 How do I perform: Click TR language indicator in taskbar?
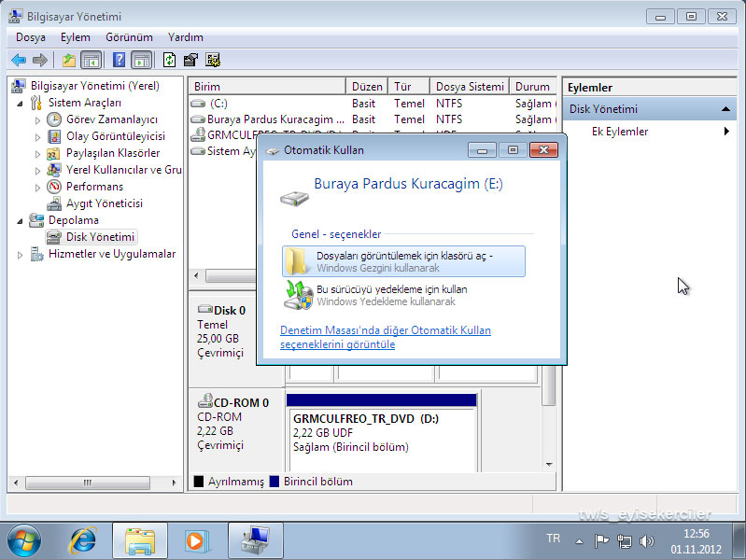pos(553,539)
